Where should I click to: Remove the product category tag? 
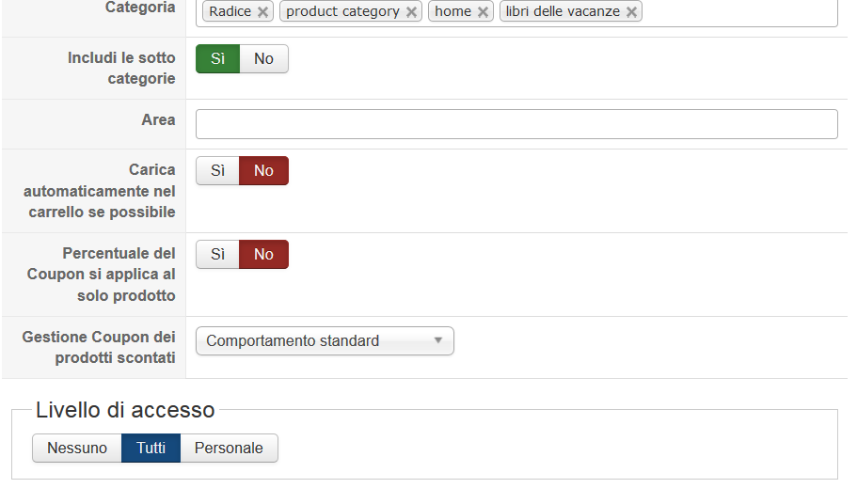coord(411,12)
